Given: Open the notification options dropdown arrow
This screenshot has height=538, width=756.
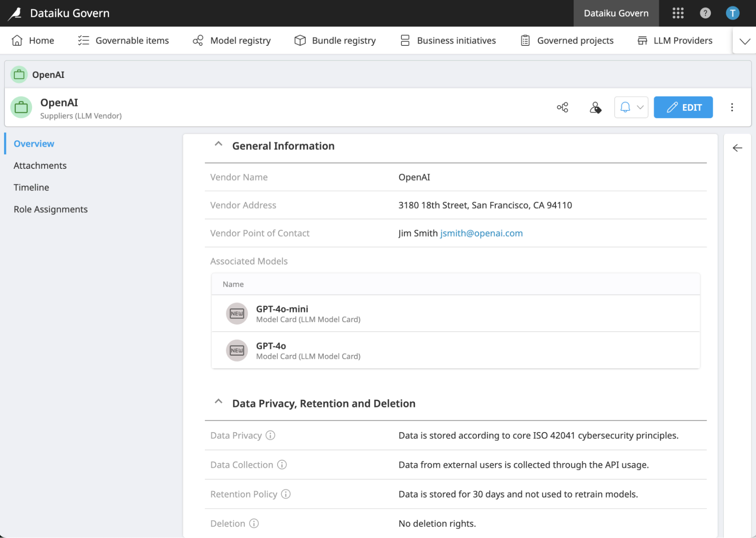Looking at the screenshot, I should (x=640, y=107).
